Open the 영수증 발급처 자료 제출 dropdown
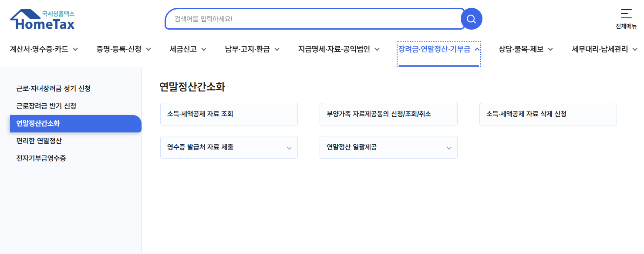Screen dimensions: 644x254 coord(229,147)
